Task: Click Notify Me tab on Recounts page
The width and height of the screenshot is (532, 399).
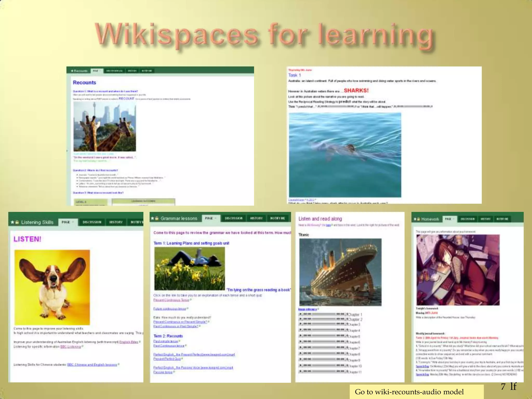Action: (147, 71)
